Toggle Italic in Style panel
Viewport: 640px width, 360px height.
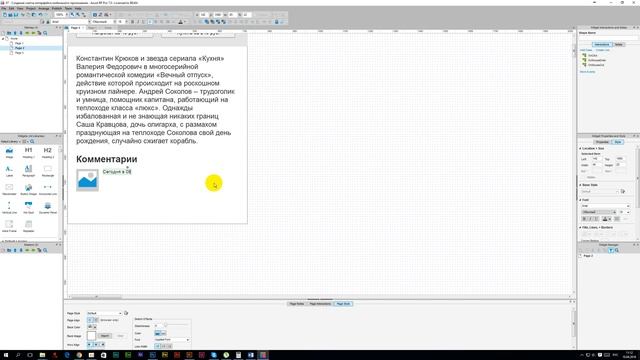(x=590, y=219)
